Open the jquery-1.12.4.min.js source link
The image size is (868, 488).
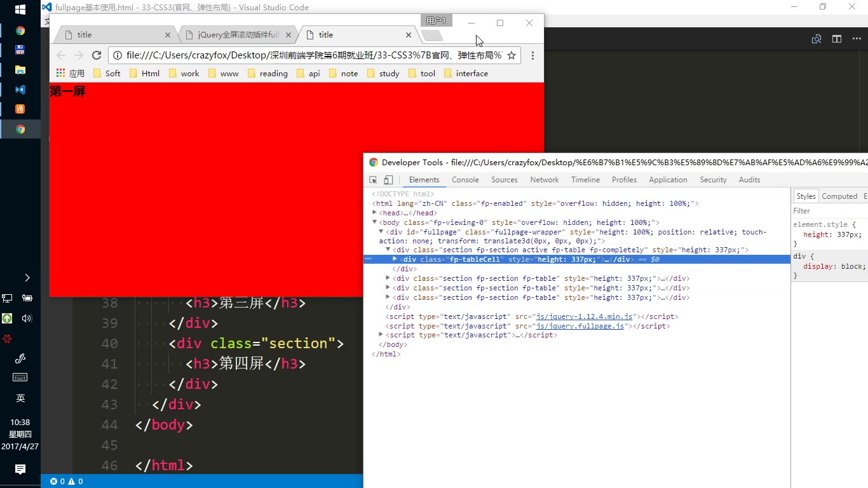pyautogui.click(x=584, y=316)
